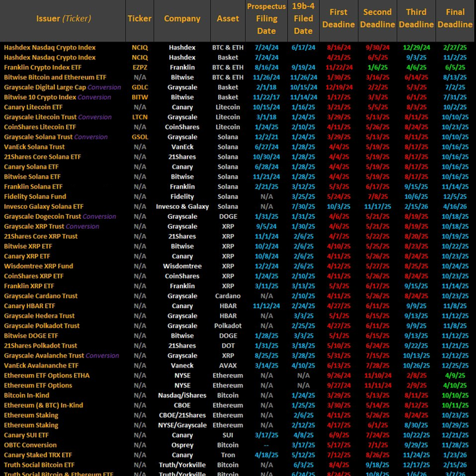476x476 pixels.
Task: Select the "BITW" ticker cell
Action: [139, 97]
